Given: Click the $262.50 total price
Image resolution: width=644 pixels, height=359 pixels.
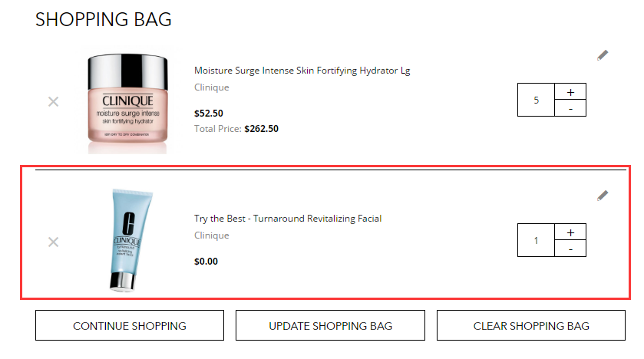Looking at the screenshot, I should coord(261,129).
